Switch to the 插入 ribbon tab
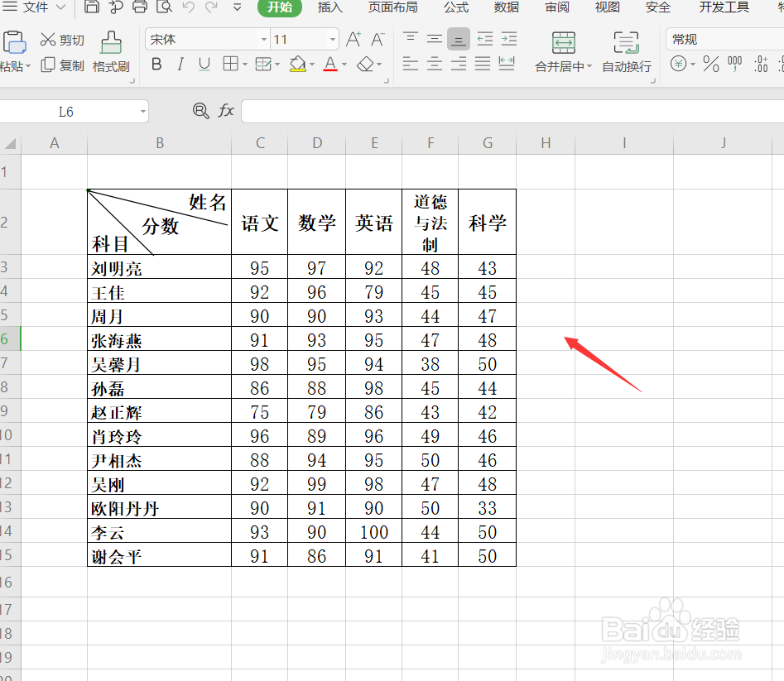Viewport: 784px width, 681px height. [x=329, y=7]
